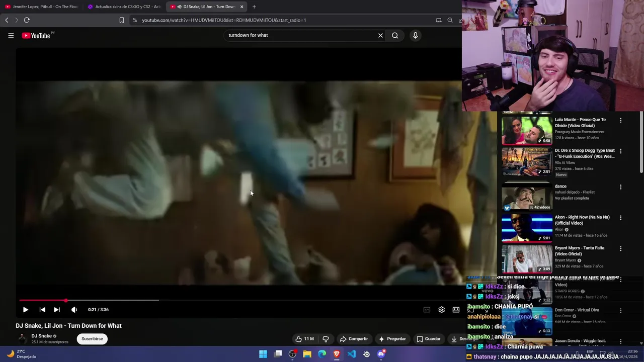Open the DJ Snake channel avatar
This screenshot has width=644, height=362.
[x=22, y=339]
